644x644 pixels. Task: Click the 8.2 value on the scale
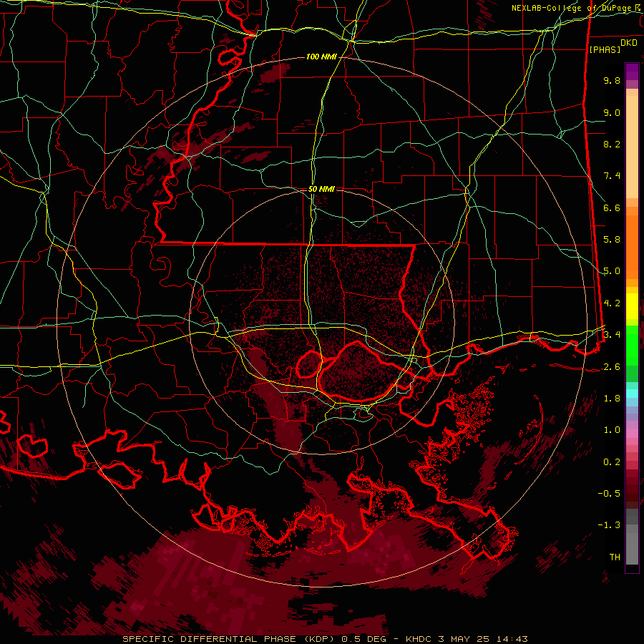coord(612,144)
